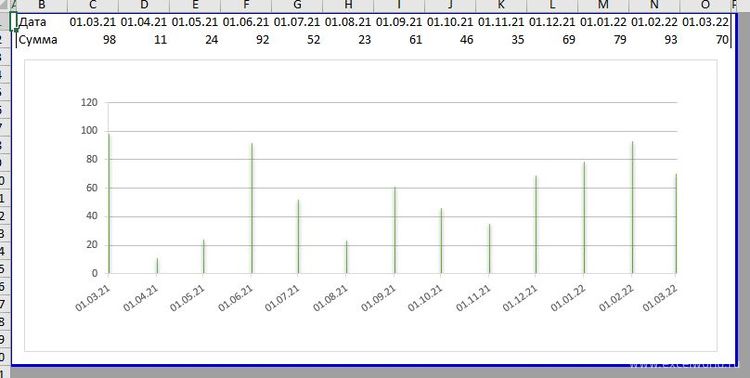Select cell with value 11
Viewport: 750px width, 378px height.
[x=144, y=39]
